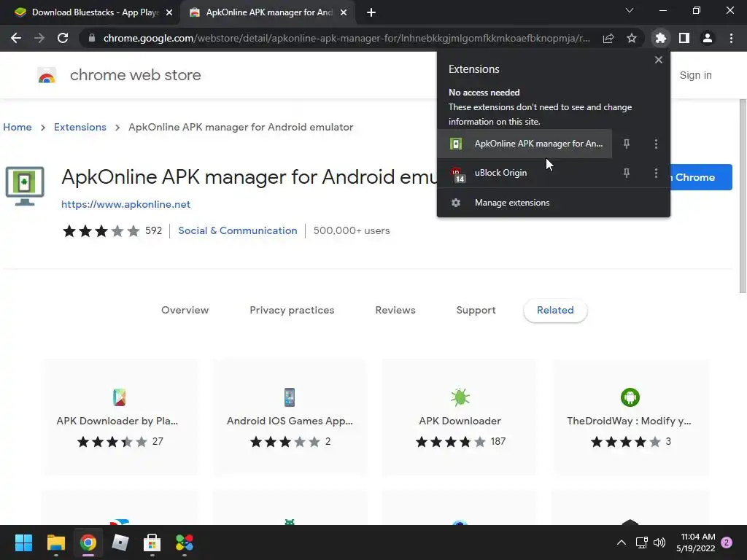747x560 pixels.
Task: Pin the uBlock Origin extension
Action: point(627,173)
